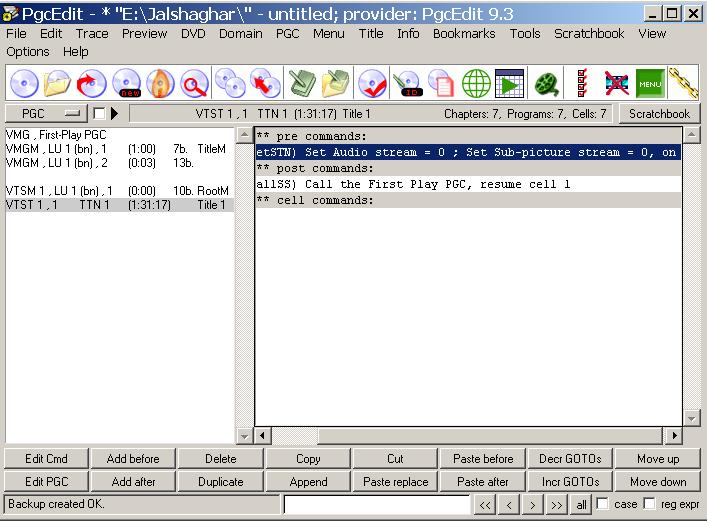The height and width of the screenshot is (521, 707).
Task: Click the crossed-out film strip icon
Action: coord(616,83)
